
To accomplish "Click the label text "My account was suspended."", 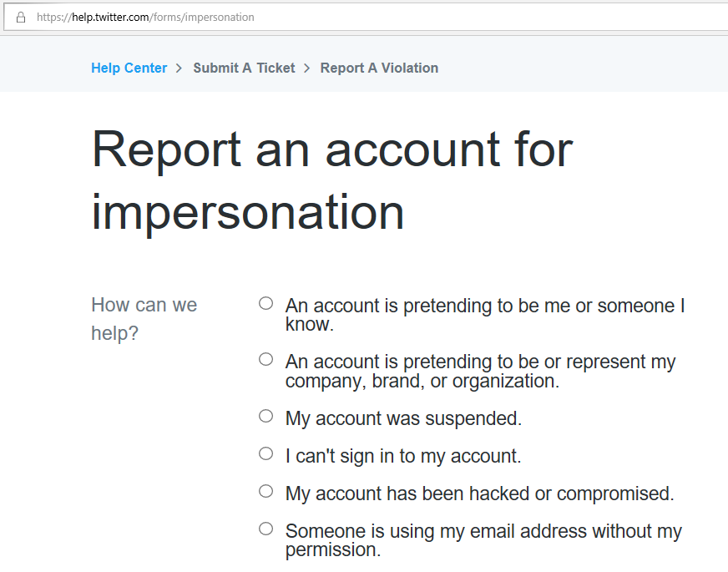I will (x=403, y=418).
